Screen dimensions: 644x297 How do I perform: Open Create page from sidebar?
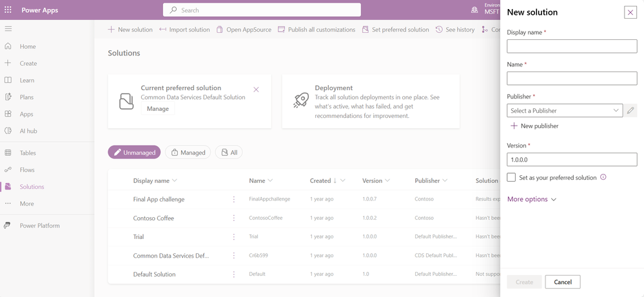pos(28,63)
